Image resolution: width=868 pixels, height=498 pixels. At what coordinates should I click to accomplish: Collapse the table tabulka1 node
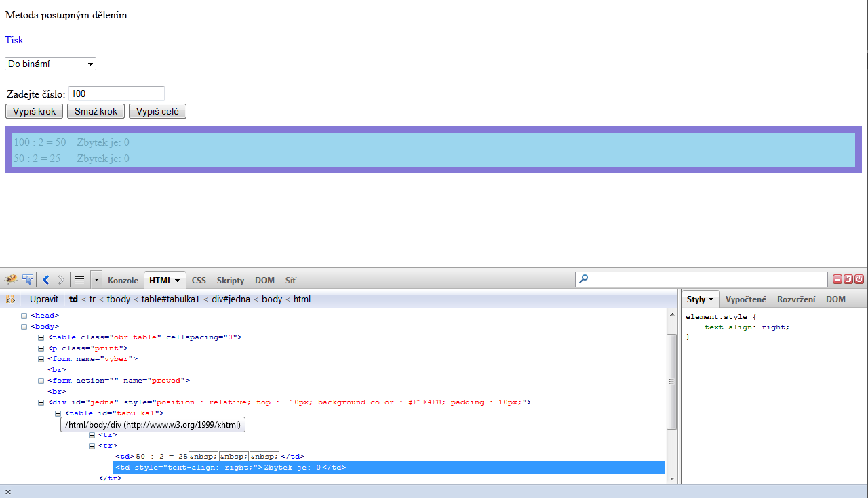(58, 413)
